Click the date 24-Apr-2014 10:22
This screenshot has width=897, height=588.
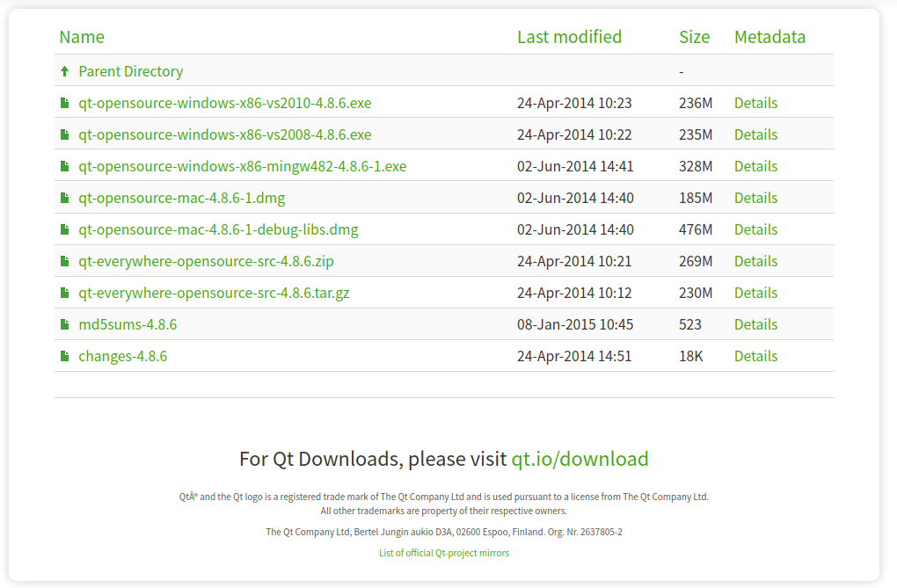coord(574,134)
